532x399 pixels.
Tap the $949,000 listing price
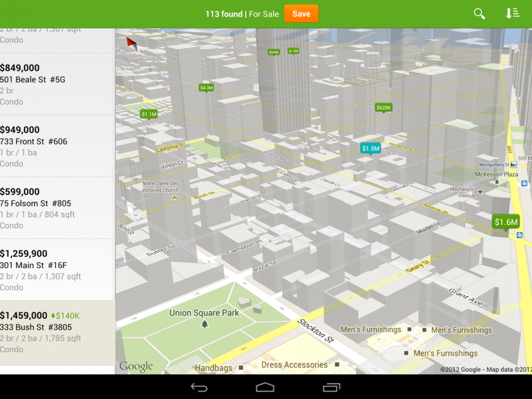[20, 130]
